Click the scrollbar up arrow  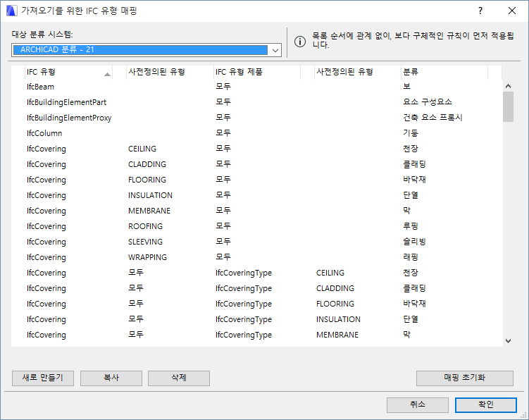pyautogui.click(x=508, y=86)
